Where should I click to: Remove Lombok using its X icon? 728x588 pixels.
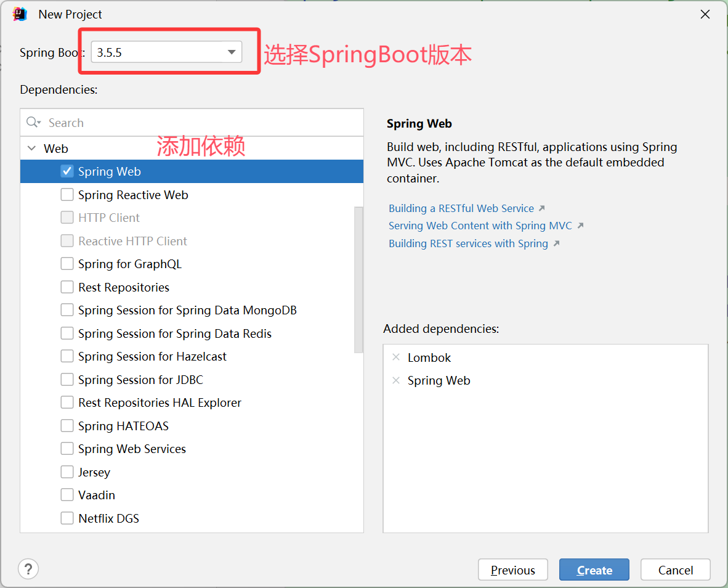pos(396,357)
